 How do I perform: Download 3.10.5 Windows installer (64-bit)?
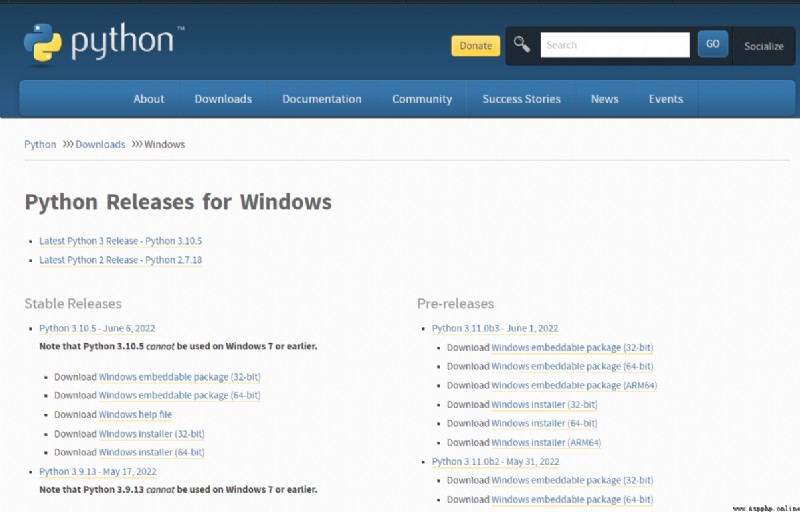pos(151,452)
